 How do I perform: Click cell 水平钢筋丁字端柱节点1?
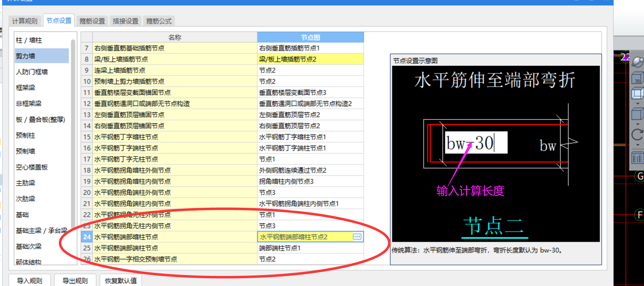(x=311, y=148)
